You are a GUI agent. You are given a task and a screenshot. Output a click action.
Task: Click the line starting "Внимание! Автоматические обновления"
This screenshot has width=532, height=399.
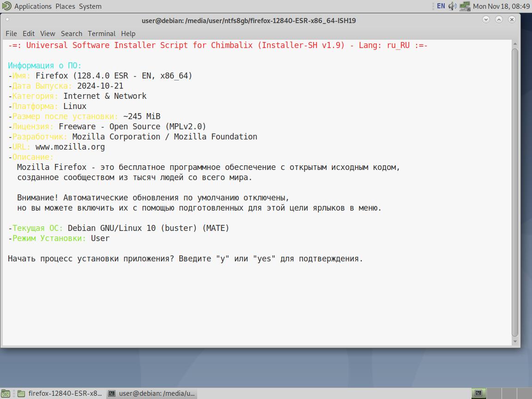pos(153,198)
